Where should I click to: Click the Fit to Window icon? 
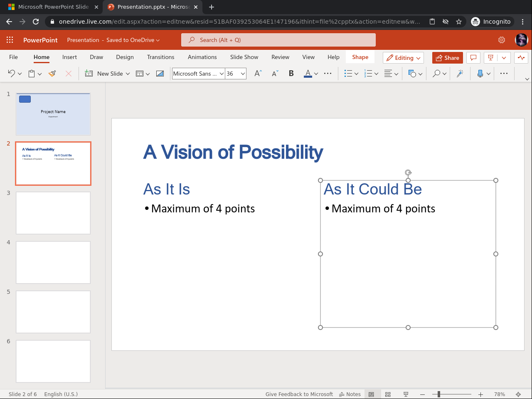(x=518, y=394)
